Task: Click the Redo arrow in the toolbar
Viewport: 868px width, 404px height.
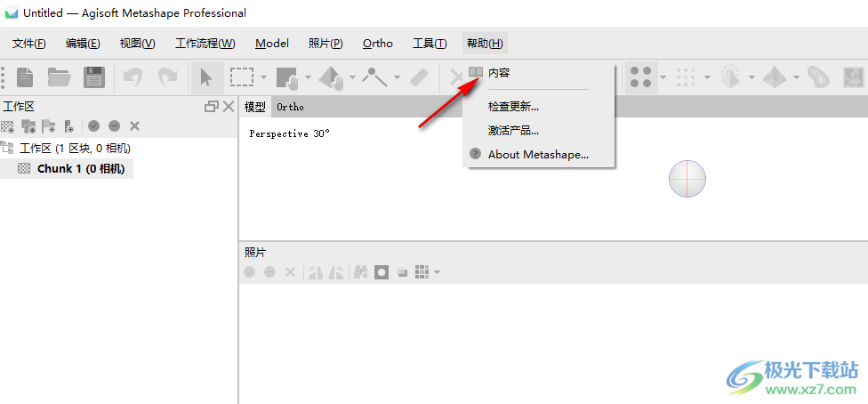Action: pos(168,77)
